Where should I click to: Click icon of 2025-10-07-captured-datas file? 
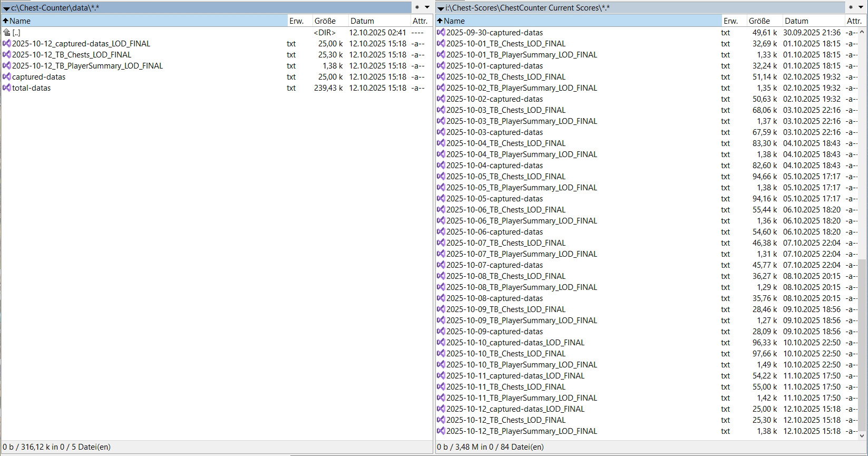click(x=441, y=265)
